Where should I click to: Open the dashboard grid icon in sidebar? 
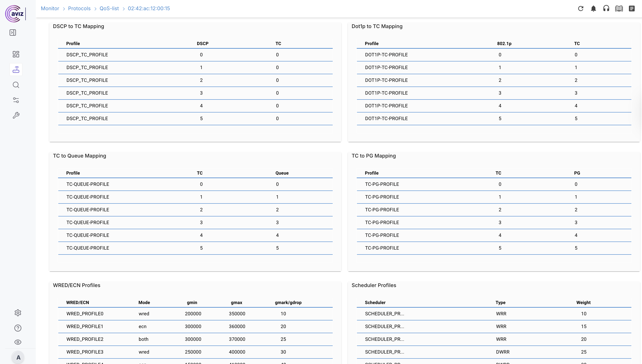point(16,54)
